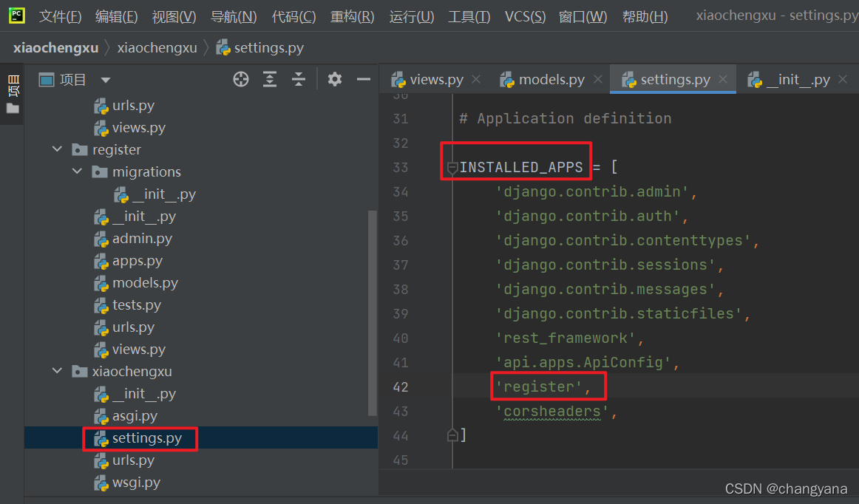
Task: Open the 代码(C) menu
Action: point(293,16)
